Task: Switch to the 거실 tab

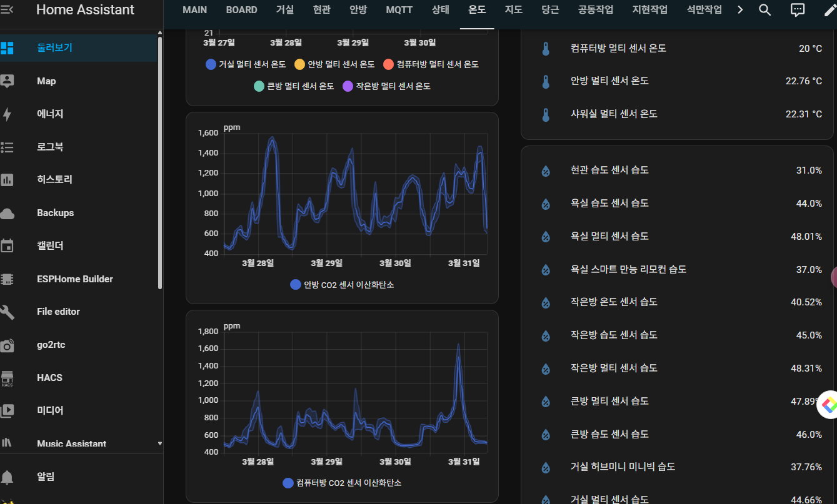Action: pos(284,10)
